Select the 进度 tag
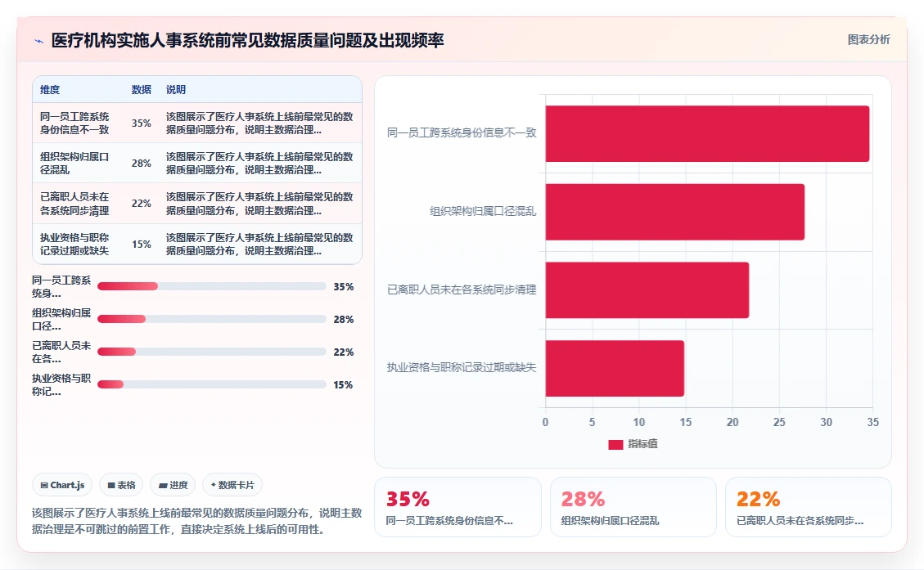 click(173, 485)
